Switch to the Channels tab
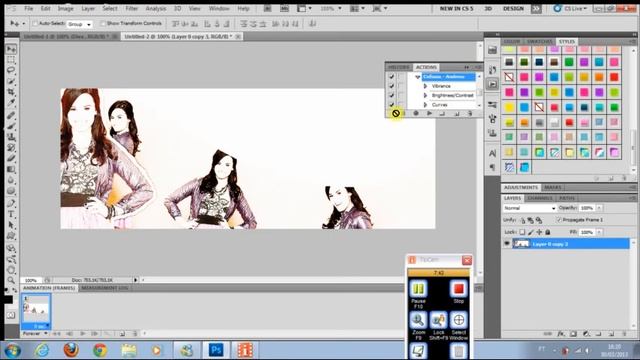The height and width of the screenshot is (360, 640). [540, 198]
